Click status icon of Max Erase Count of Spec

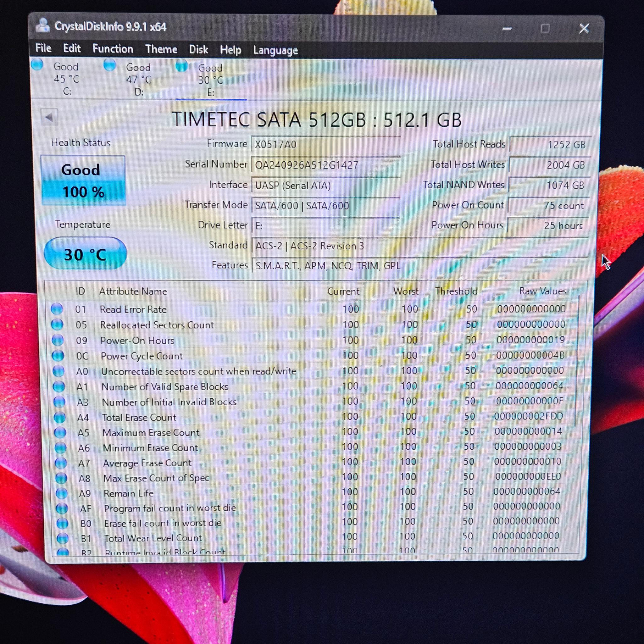pos(61,478)
